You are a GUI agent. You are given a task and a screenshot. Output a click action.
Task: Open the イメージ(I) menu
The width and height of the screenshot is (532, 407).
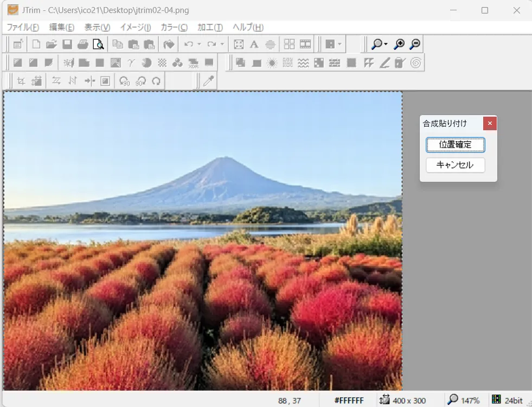[x=135, y=28]
